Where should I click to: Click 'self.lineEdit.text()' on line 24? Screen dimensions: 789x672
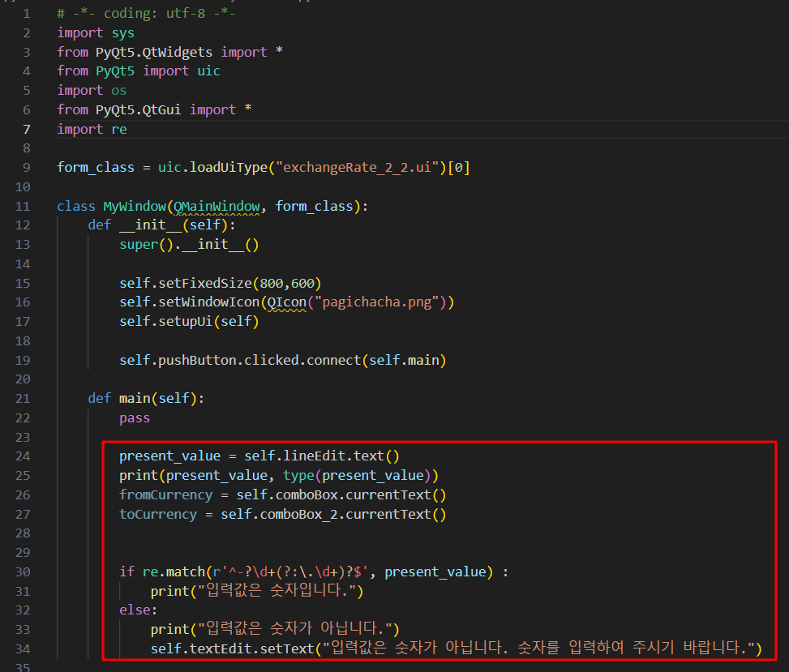pyautogui.click(x=322, y=456)
